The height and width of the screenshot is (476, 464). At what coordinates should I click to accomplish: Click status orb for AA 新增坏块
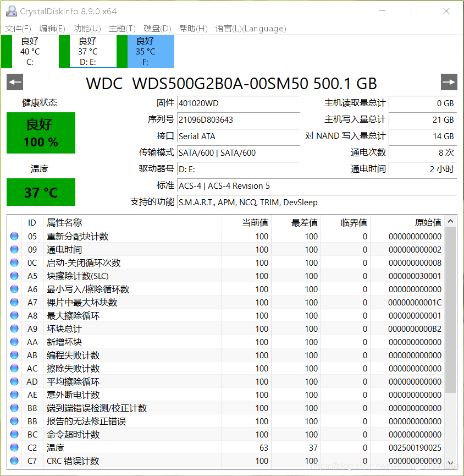tap(14, 342)
